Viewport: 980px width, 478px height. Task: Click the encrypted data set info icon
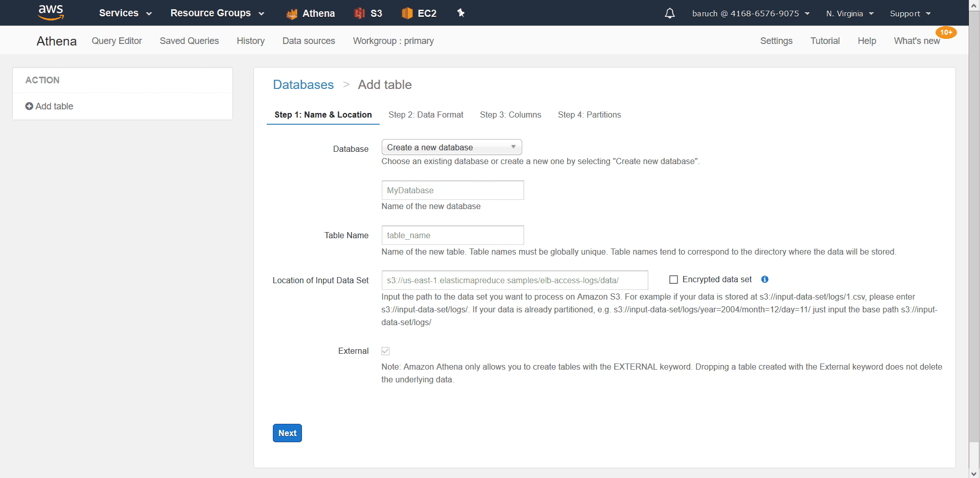click(x=765, y=279)
